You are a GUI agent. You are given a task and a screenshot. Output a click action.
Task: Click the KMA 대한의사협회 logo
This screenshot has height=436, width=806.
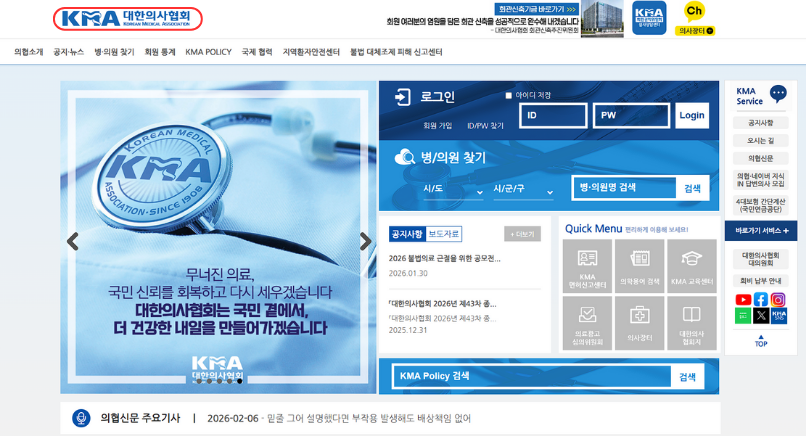click(x=127, y=19)
